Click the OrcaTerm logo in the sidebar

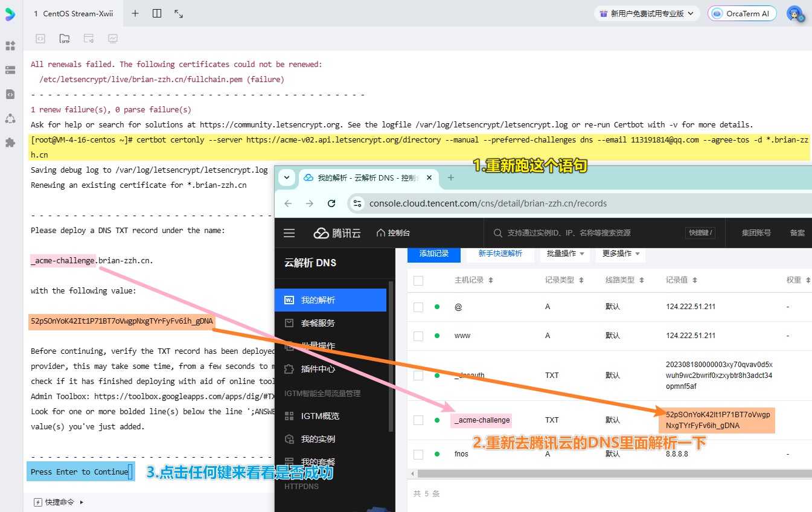click(10, 14)
